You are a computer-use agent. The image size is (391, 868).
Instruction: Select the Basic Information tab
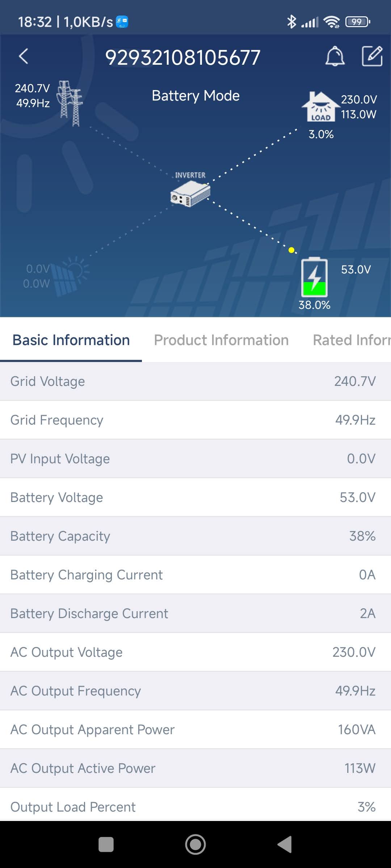point(71,340)
